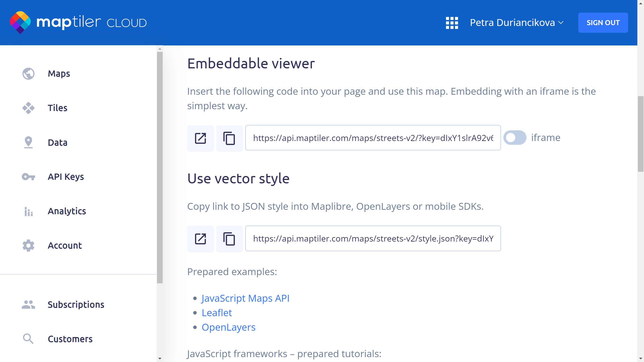Click the SIGN OUT button

pos(603,23)
